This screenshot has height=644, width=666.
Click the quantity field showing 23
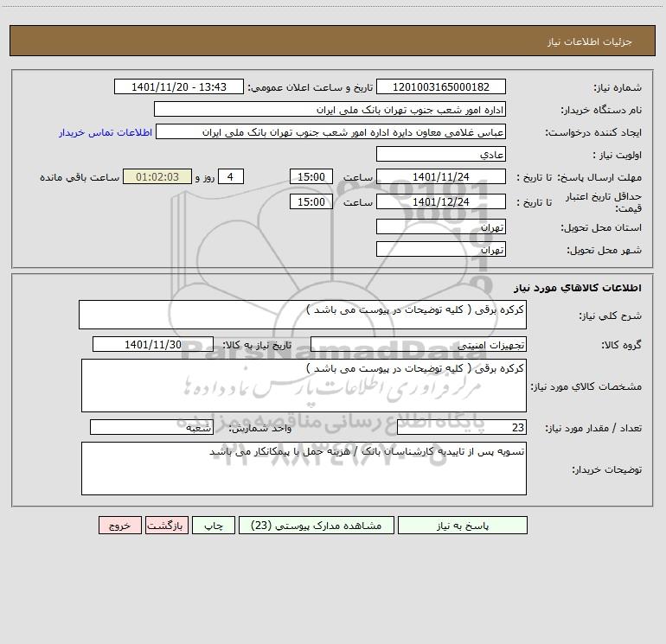(x=462, y=427)
